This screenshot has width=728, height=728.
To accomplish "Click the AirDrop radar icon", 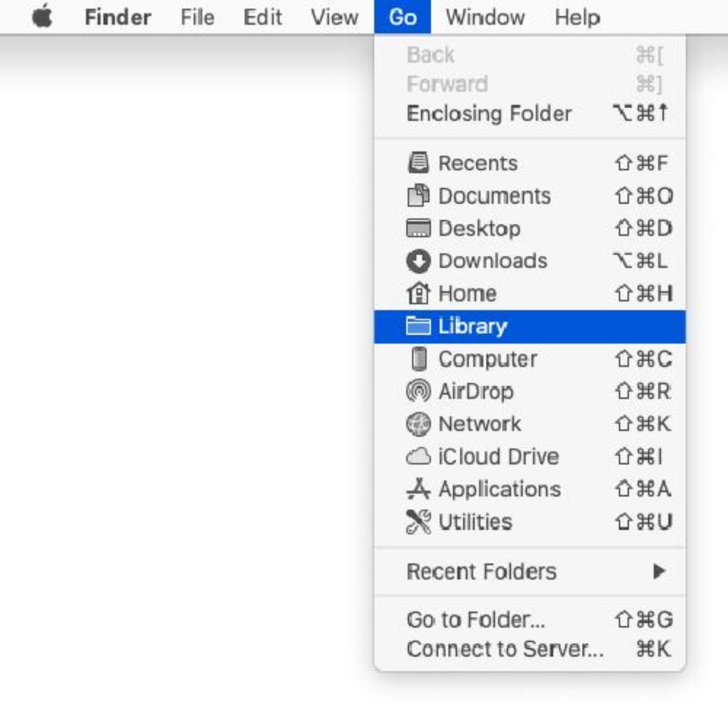I will [418, 391].
